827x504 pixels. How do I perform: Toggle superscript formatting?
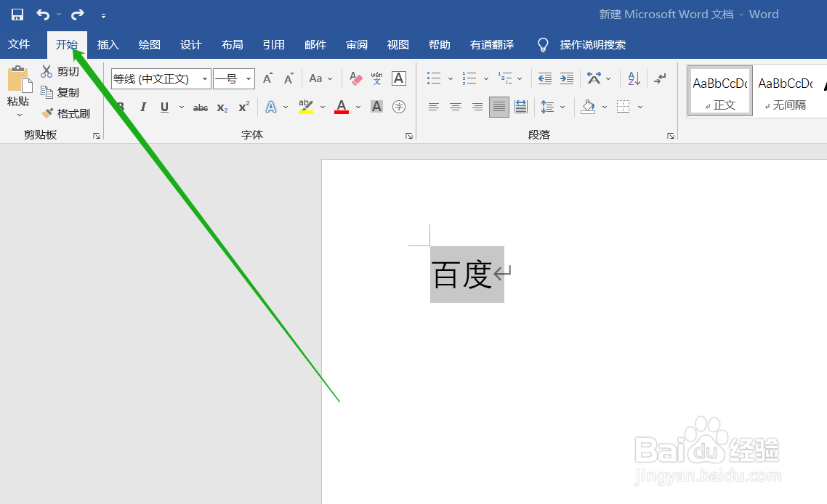pyautogui.click(x=243, y=107)
